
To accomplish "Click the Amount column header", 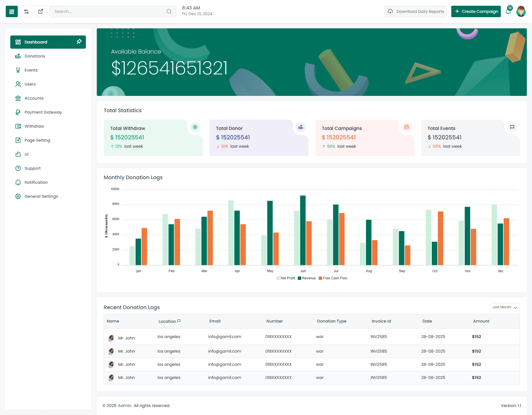I will 481,321.
